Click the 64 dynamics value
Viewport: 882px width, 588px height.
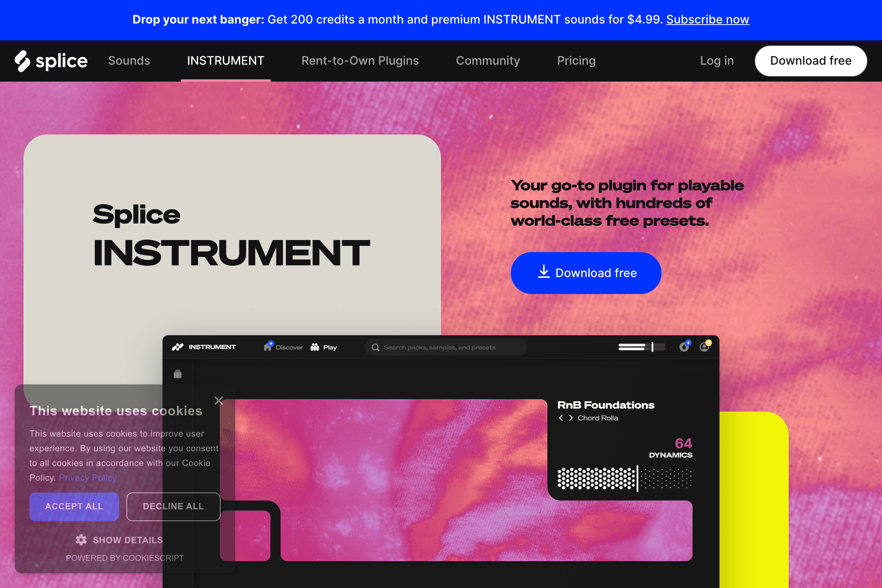[684, 443]
